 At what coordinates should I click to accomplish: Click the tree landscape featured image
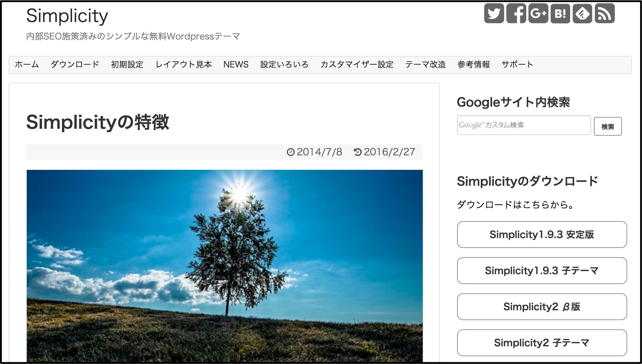[224, 266]
